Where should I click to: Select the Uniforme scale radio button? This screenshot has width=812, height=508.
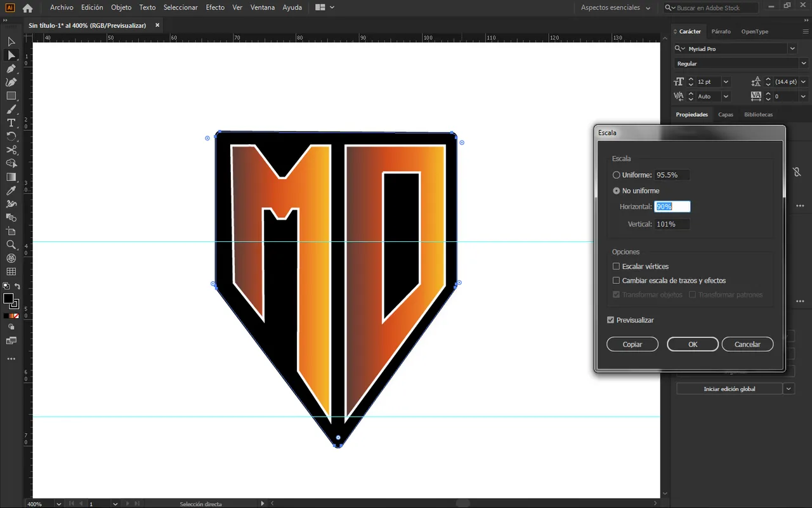[616, 175]
